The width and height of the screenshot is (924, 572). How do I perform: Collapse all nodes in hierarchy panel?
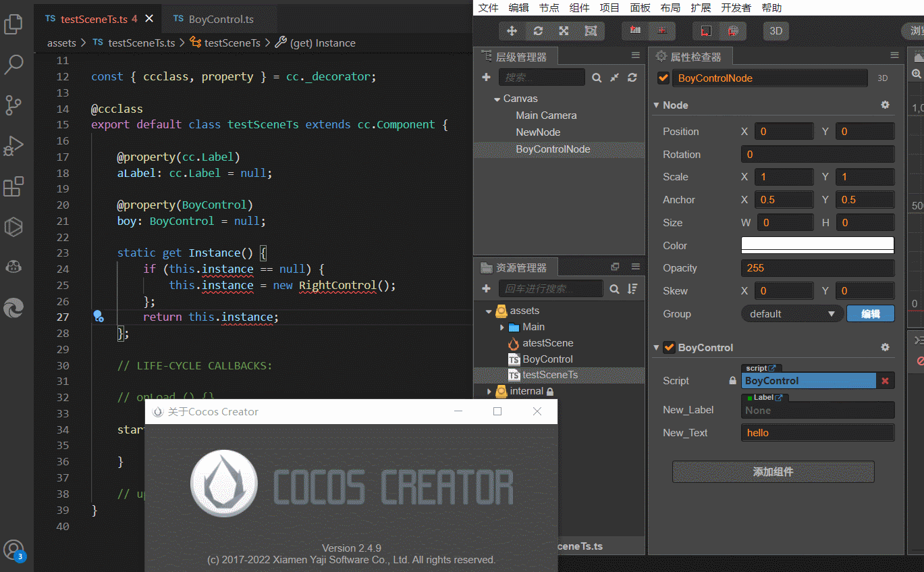[x=614, y=78]
